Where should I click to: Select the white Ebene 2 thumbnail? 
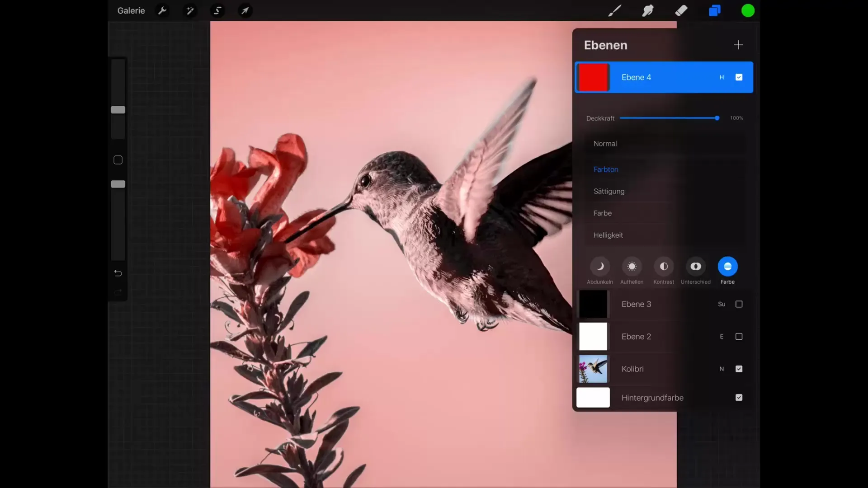coord(593,337)
